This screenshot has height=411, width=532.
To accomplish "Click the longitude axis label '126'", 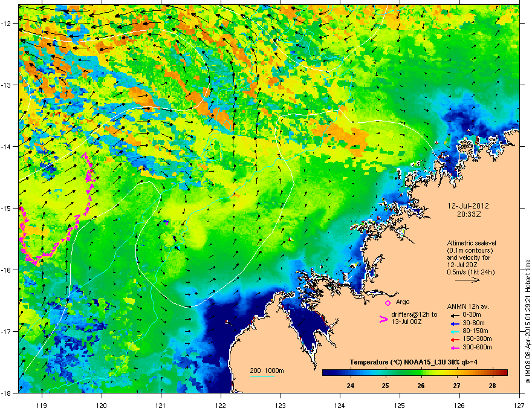I will click(x=459, y=405).
